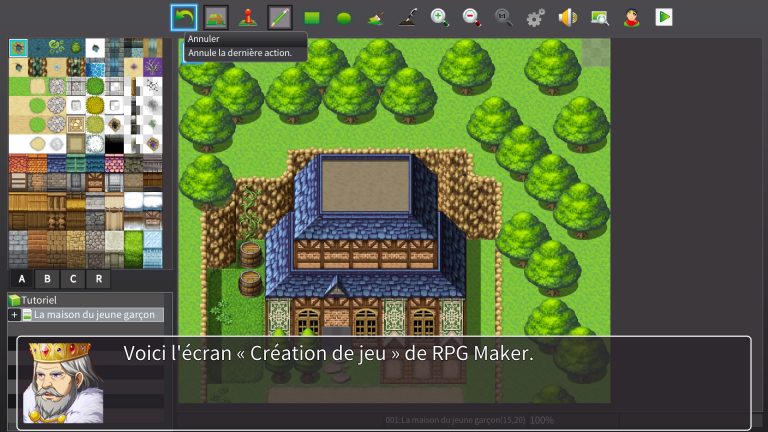Select the Pencil drawing tool
Viewport: 768px width, 432px height.
[x=280, y=18]
